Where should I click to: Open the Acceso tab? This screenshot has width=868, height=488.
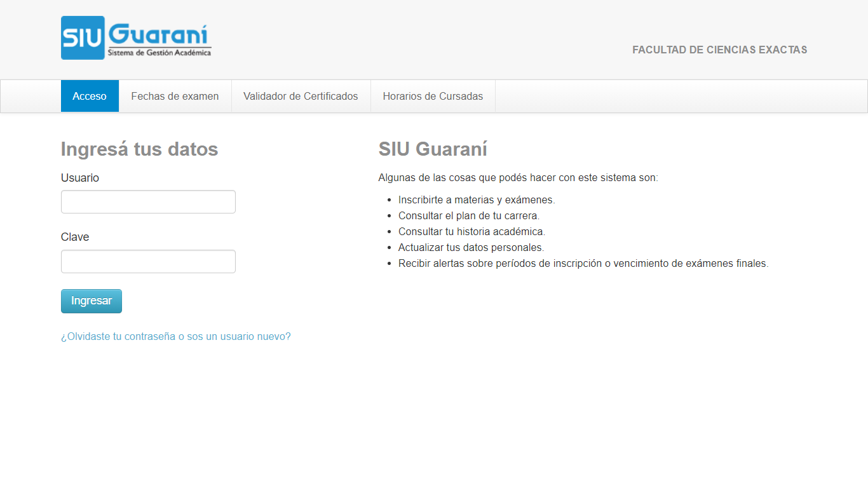click(90, 96)
